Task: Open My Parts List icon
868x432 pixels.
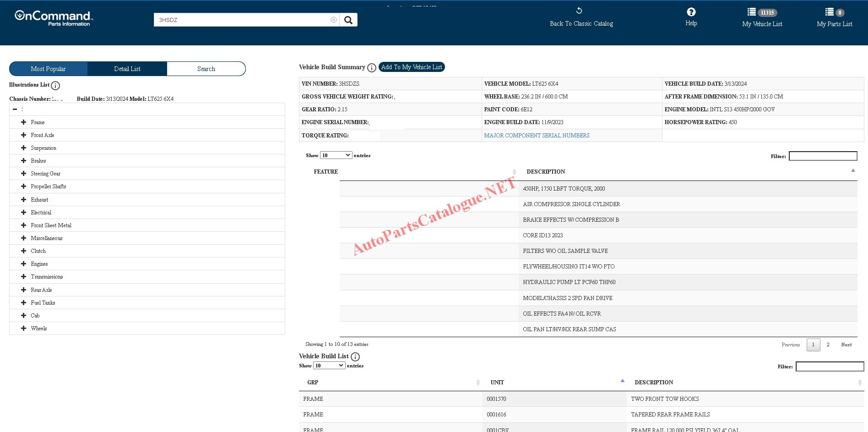Action: pyautogui.click(x=829, y=12)
